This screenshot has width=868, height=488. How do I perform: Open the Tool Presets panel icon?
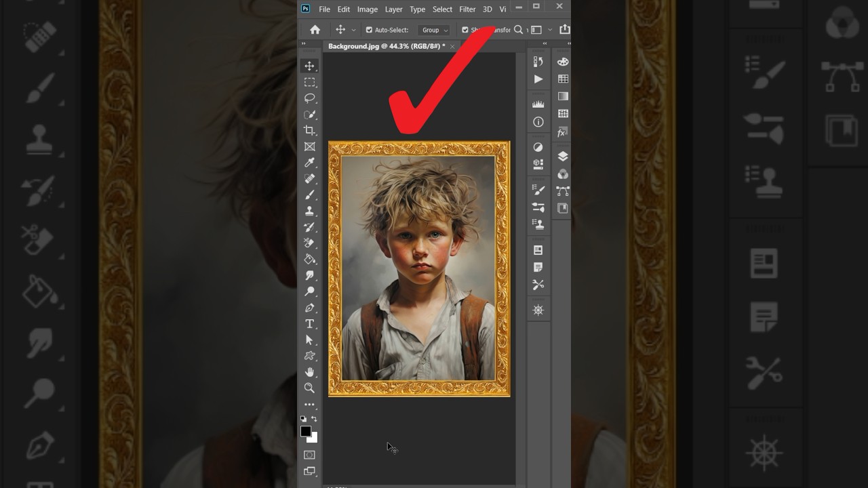[x=538, y=285]
